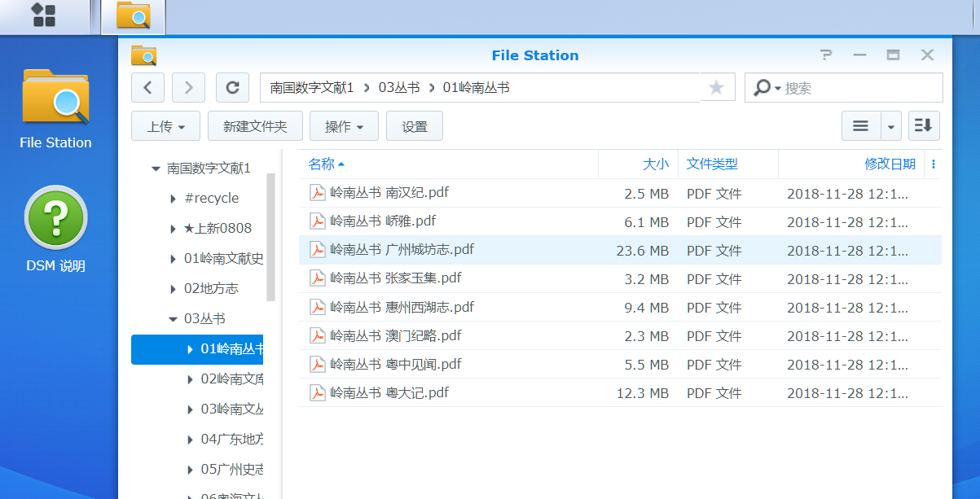The image size is (980, 499).
Task: Select file 岭南丛书 惠州西湖志.pdf
Action: [402, 307]
